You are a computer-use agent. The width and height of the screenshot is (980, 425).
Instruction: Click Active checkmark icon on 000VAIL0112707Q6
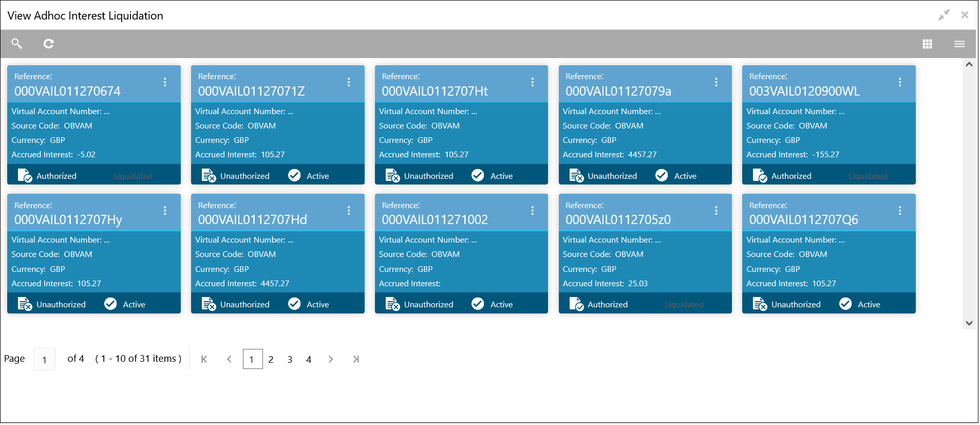coord(846,304)
